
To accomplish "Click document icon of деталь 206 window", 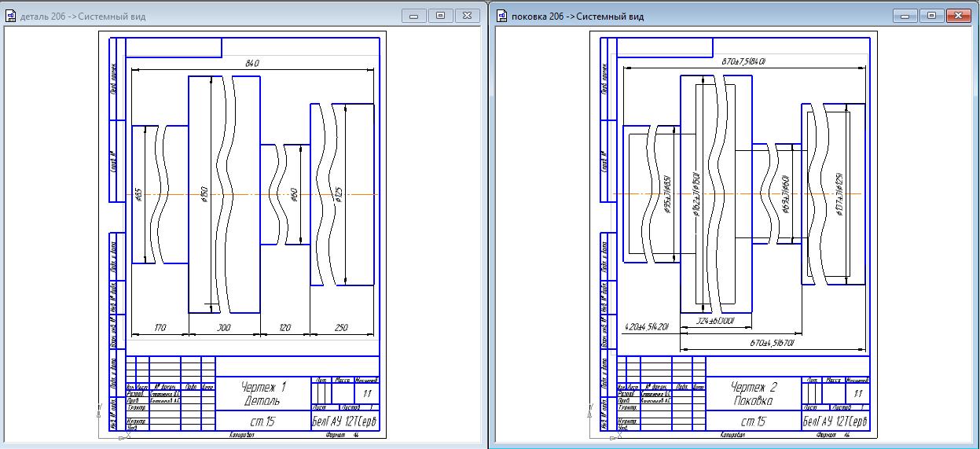I will coord(10,16).
